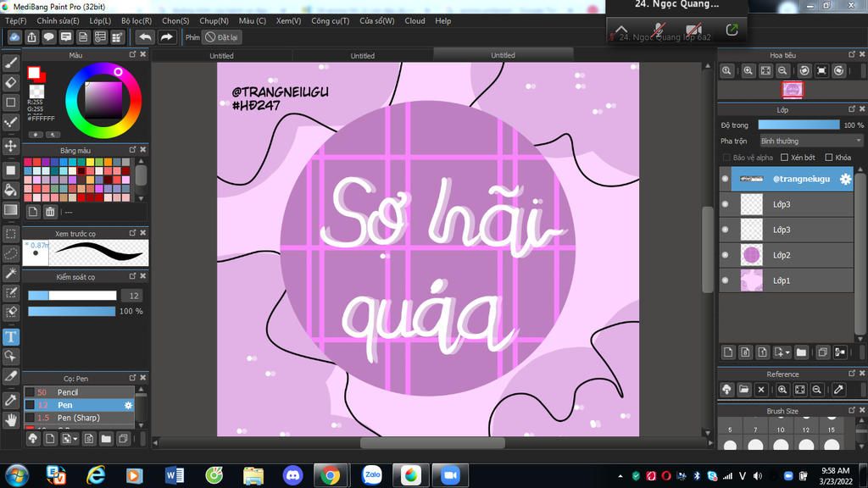Viewport: 868px width, 488px height.
Task: Select the Hand tool
Action: click(x=11, y=420)
